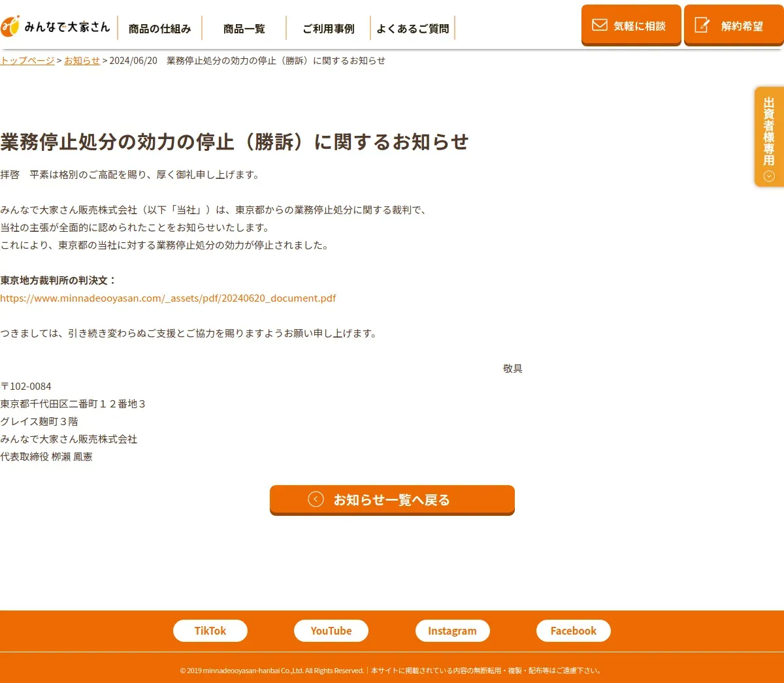Click the text 東京地方裁判所の判決文：
Viewport: 784px width, 683px height.
pos(58,280)
